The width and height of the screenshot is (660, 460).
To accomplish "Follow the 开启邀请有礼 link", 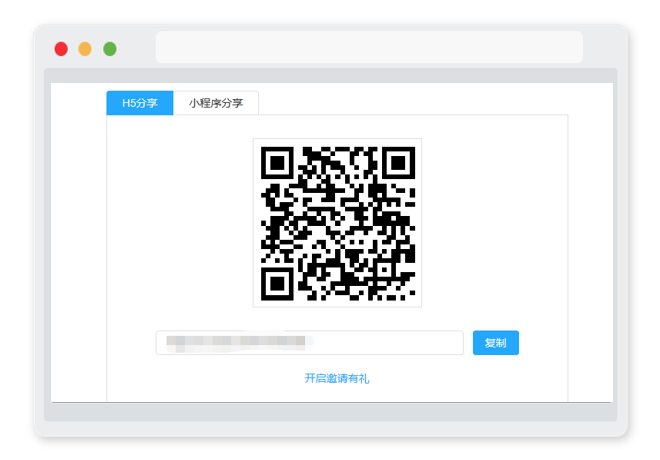I will pos(337,378).
